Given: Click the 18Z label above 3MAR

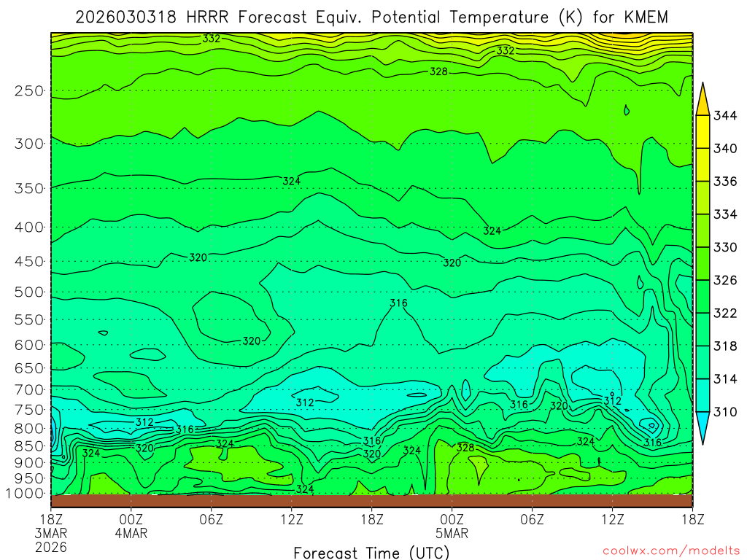Looking at the screenshot, I should (51, 519).
